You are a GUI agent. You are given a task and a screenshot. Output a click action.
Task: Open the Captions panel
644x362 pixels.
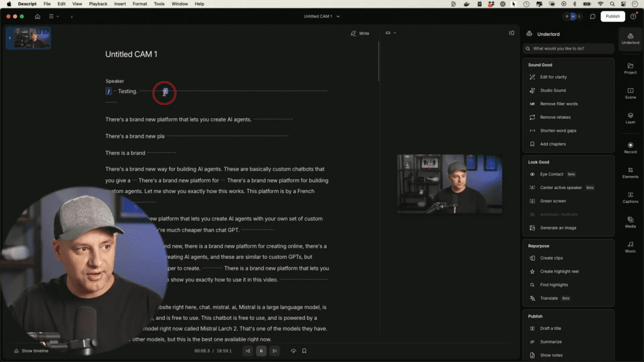pos(630,197)
